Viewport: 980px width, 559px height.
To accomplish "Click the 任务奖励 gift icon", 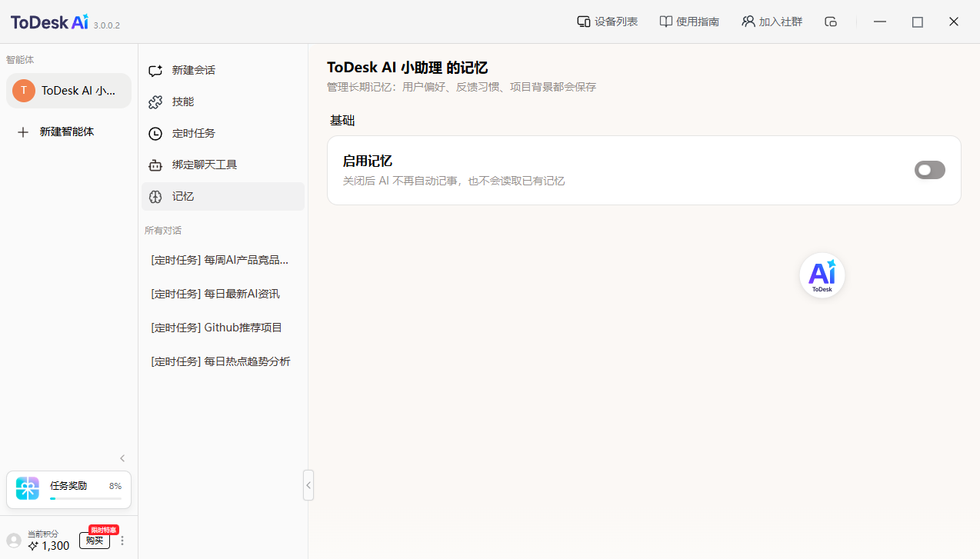I will [x=28, y=488].
